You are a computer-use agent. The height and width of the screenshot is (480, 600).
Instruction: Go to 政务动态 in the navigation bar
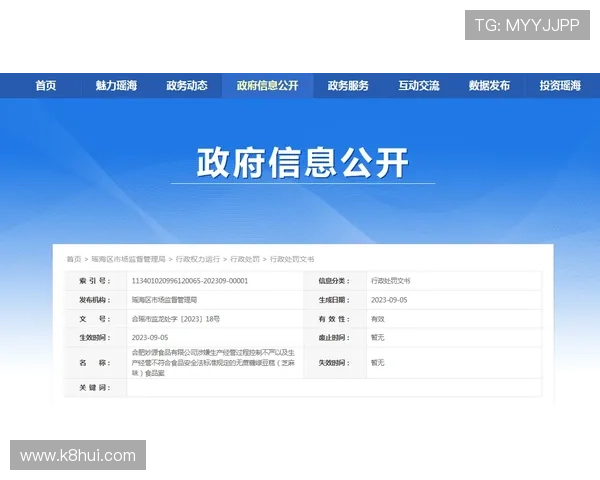187,85
